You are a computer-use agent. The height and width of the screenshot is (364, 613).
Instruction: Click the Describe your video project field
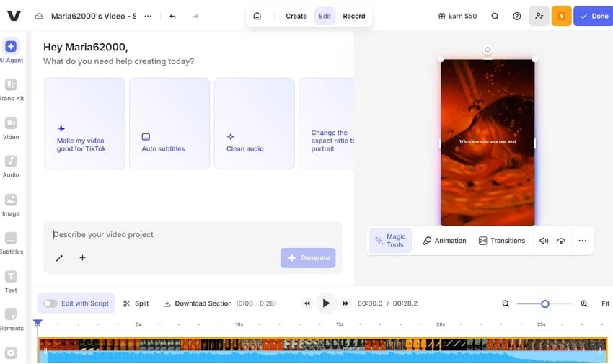(193, 234)
